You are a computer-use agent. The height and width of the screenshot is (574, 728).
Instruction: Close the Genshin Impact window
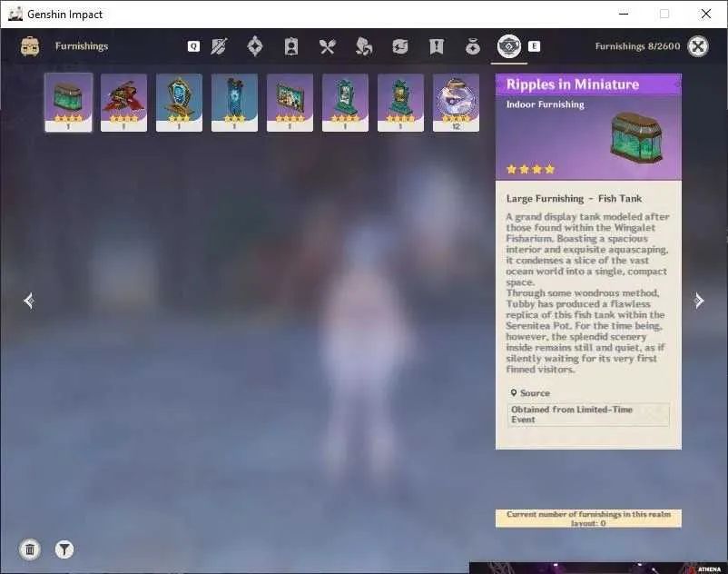coord(705,14)
